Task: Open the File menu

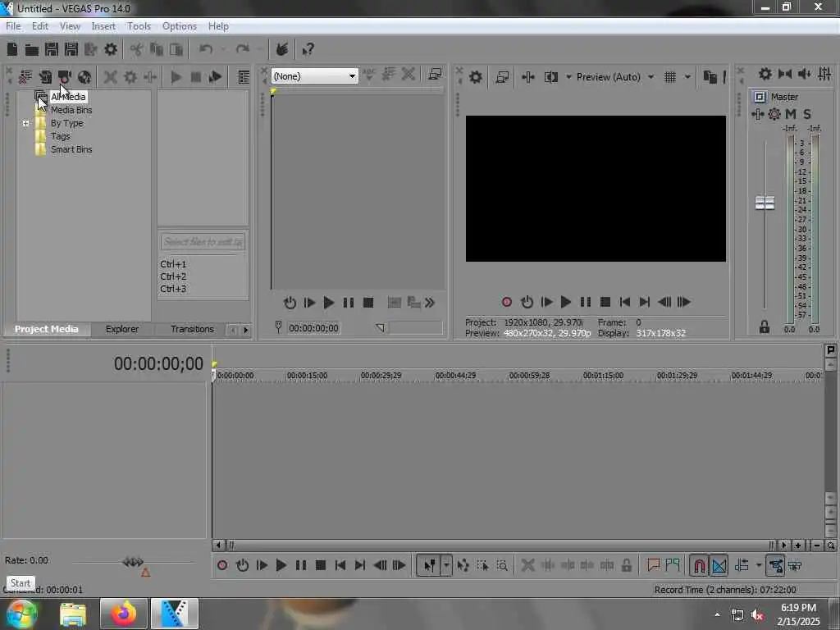Action: (13, 26)
